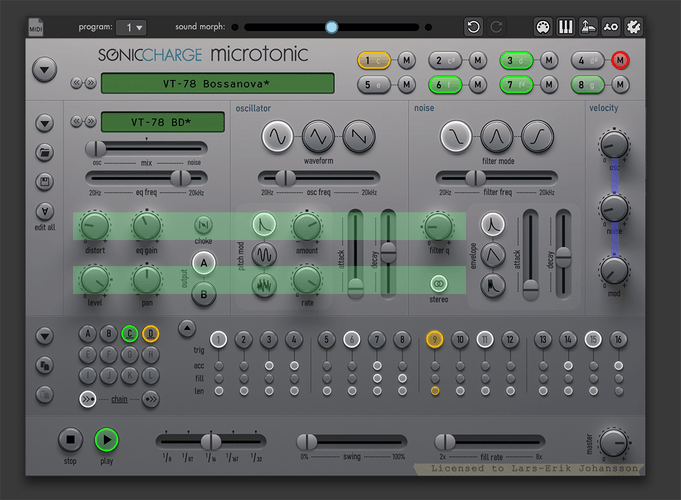The image size is (681, 500).
Task: Select high-pass noise filter mode
Action: pyautogui.click(x=538, y=137)
